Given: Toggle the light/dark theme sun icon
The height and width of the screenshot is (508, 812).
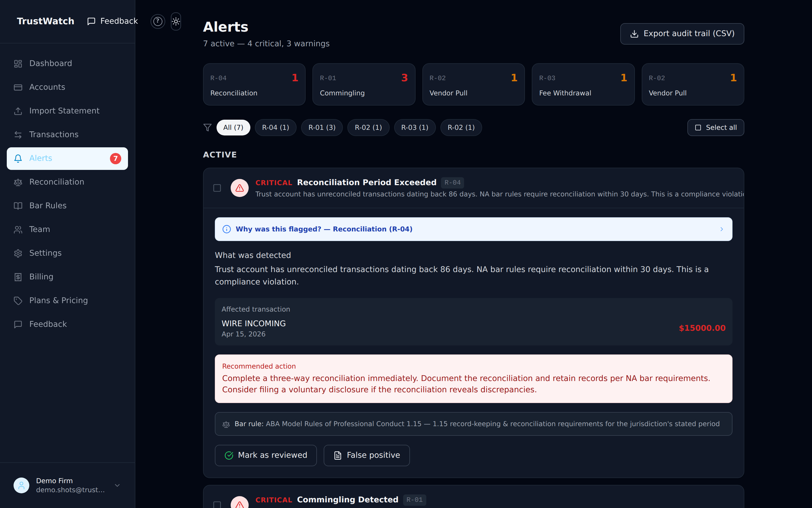Looking at the screenshot, I should pos(176,21).
